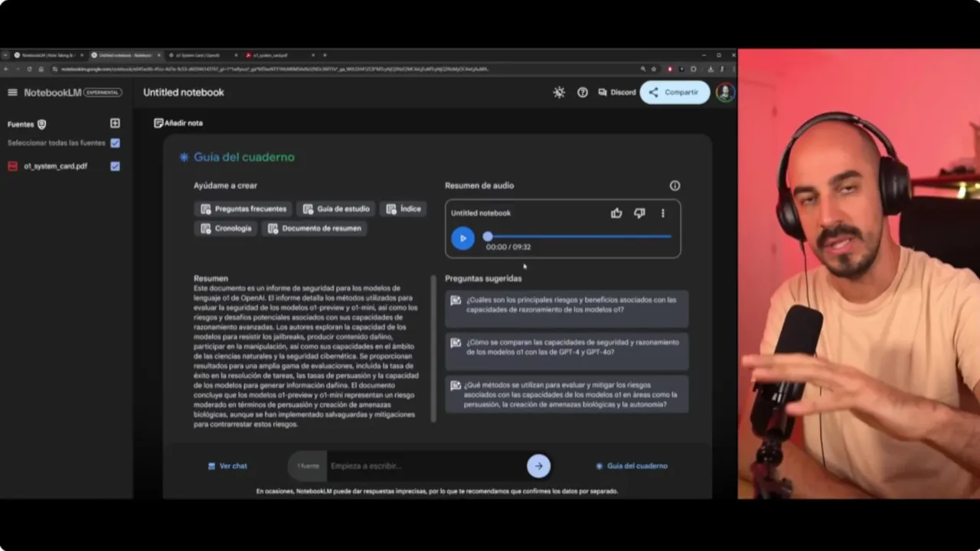Reload the browser page

(x=29, y=69)
